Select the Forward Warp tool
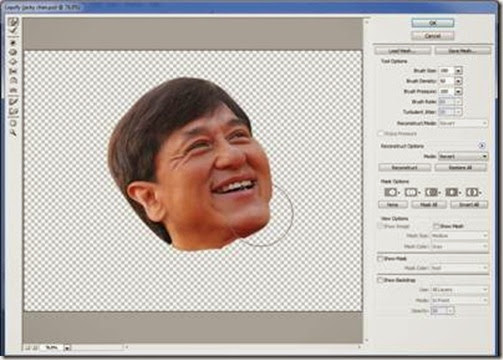The height and width of the screenshot is (360, 503). (13, 22)
